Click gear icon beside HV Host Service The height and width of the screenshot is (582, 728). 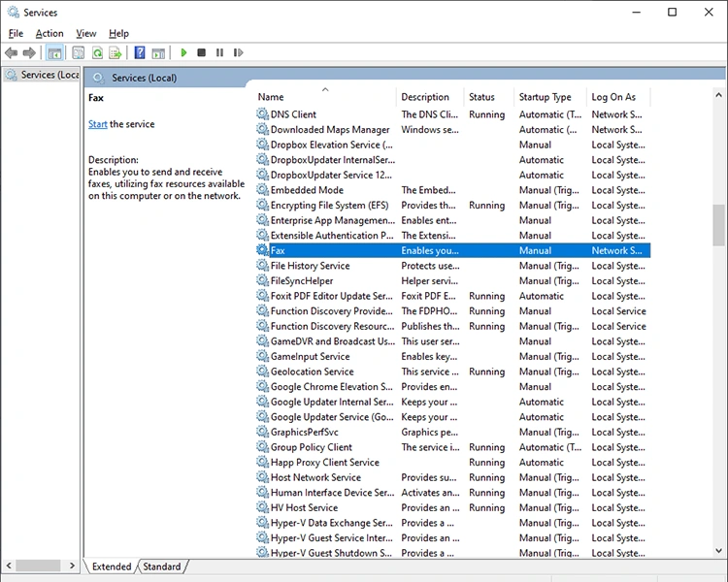click(262, 507)
